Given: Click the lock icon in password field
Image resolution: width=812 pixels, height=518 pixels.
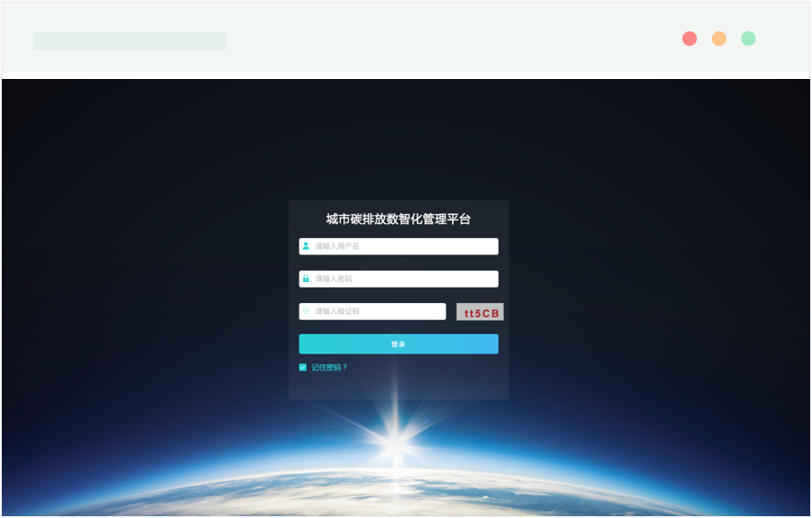Looking at the screenshot, I should pos(306,278).
